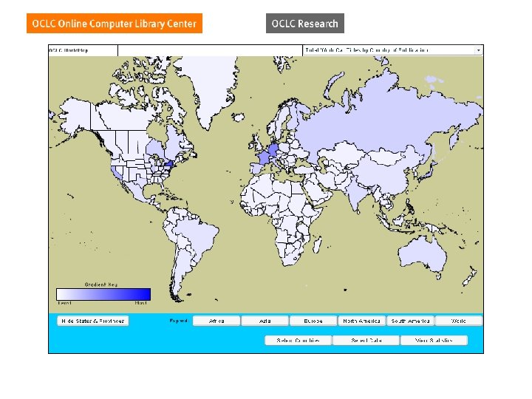Image resolution: width=532 pixels, height=399 pixels.
Task: Open the Select Countries option
Action: coord(298,341)
